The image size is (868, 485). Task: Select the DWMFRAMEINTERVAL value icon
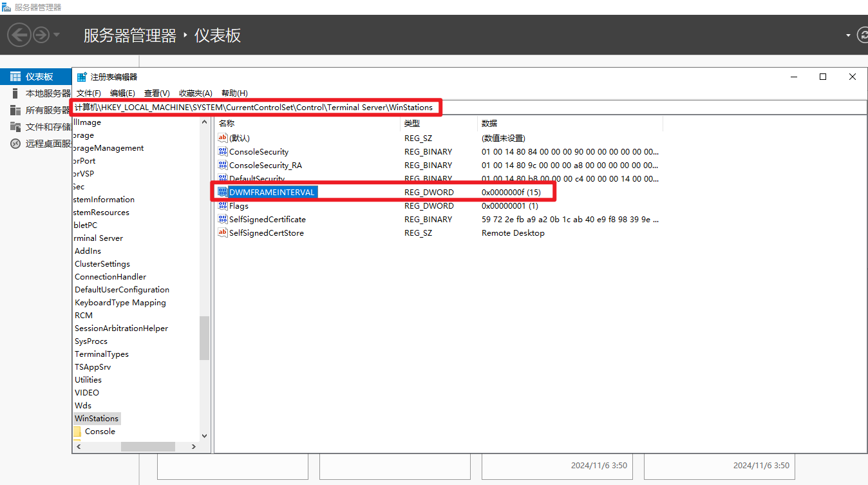223,192
